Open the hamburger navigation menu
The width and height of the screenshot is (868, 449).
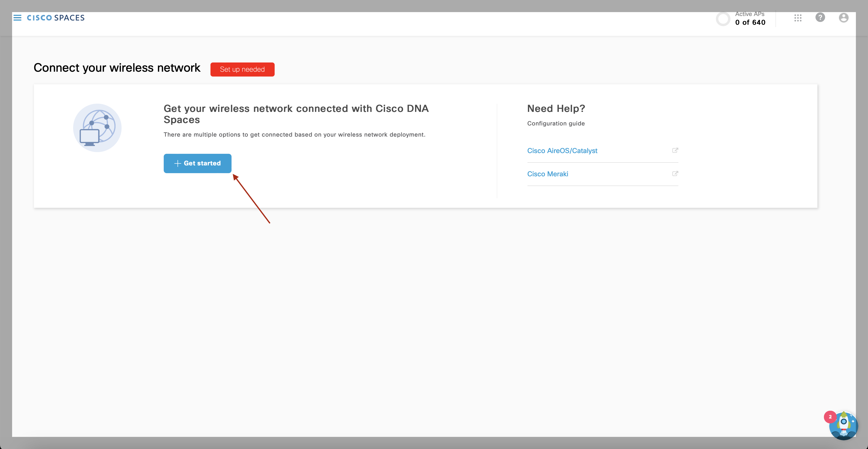point(17,17)
